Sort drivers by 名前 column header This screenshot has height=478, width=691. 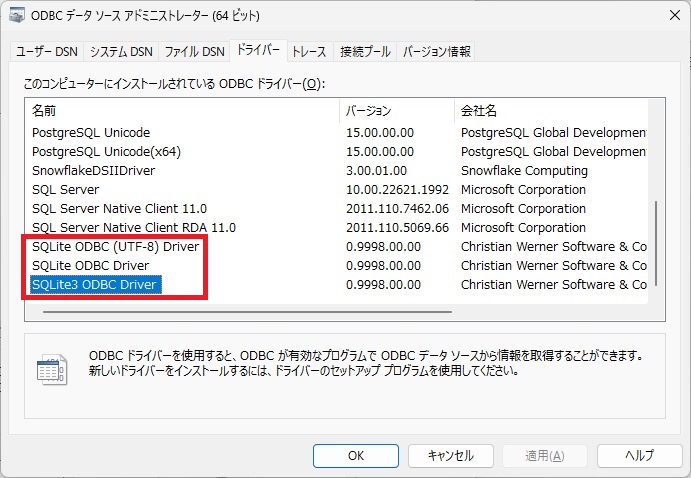182,111
